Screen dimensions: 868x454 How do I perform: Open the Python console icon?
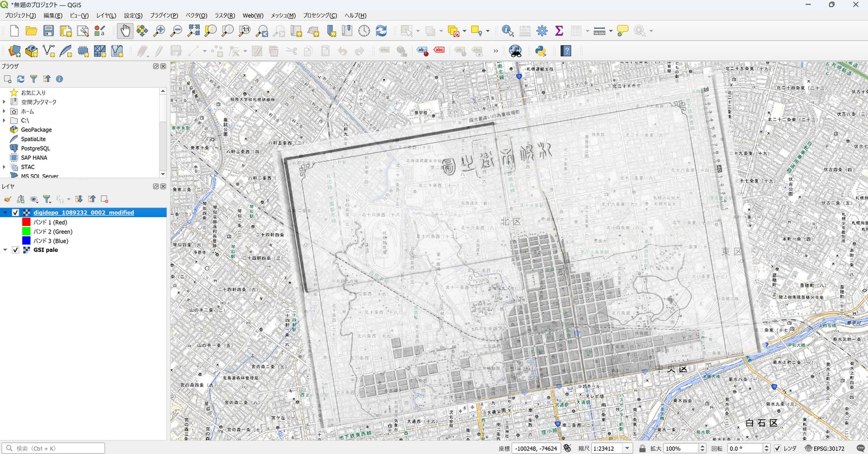[540, 51]
